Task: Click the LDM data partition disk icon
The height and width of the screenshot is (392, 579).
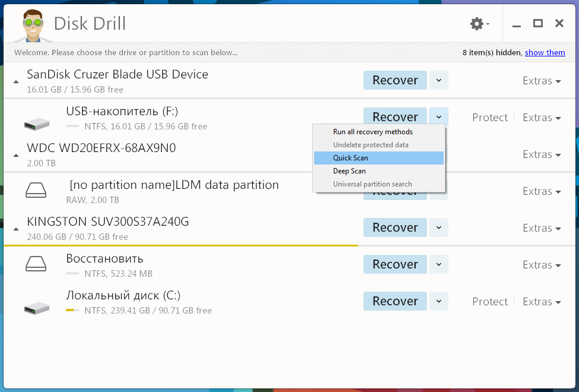Action: [x=36, y=190]
